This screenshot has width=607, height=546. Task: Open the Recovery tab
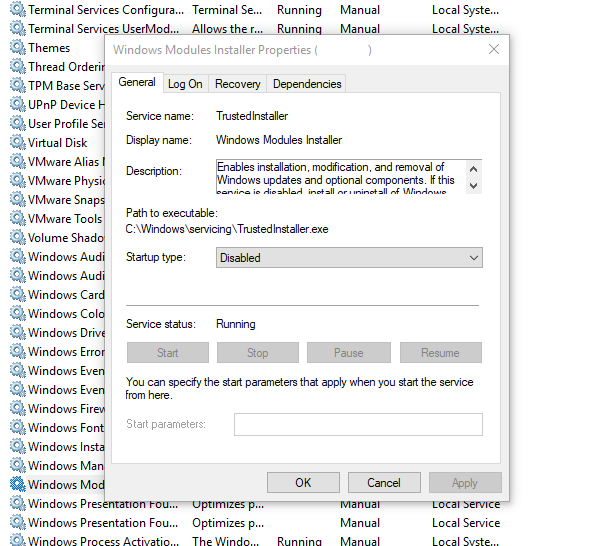click(x=237, y=84)
